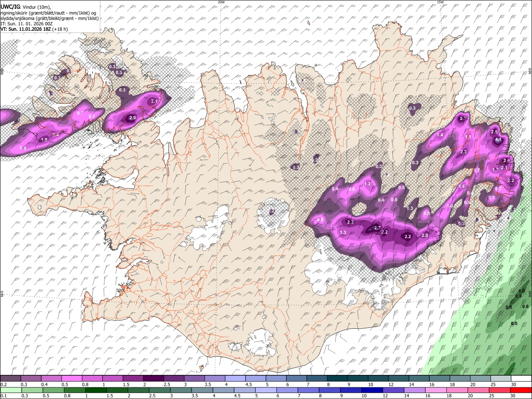532x399 pixels.
Task: Click the light gray top-row swatch between 25 and 30
Action: click(x=500, y=379)
